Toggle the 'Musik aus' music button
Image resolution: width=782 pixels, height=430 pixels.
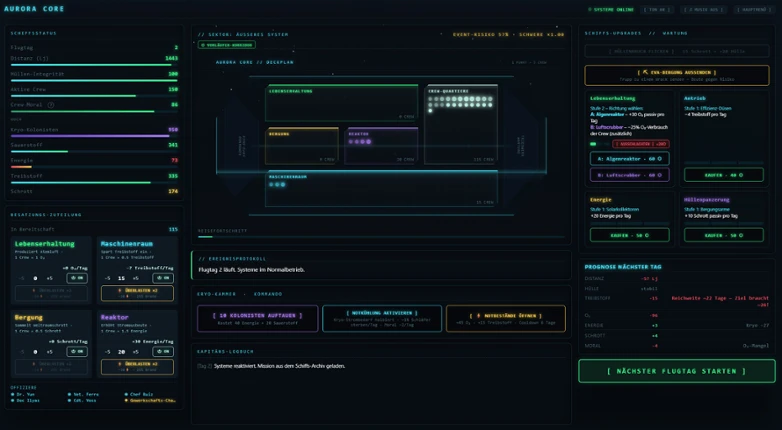click(x=705, y=9)
